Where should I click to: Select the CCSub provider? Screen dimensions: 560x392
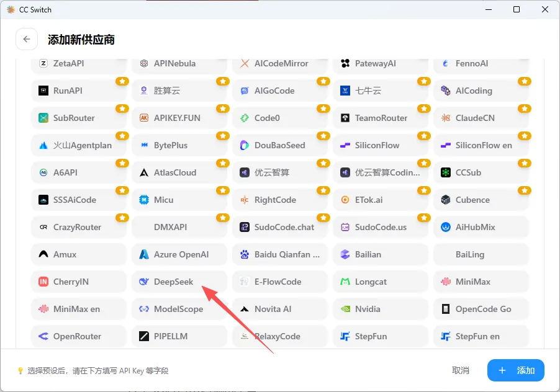(x=481, y=172)
